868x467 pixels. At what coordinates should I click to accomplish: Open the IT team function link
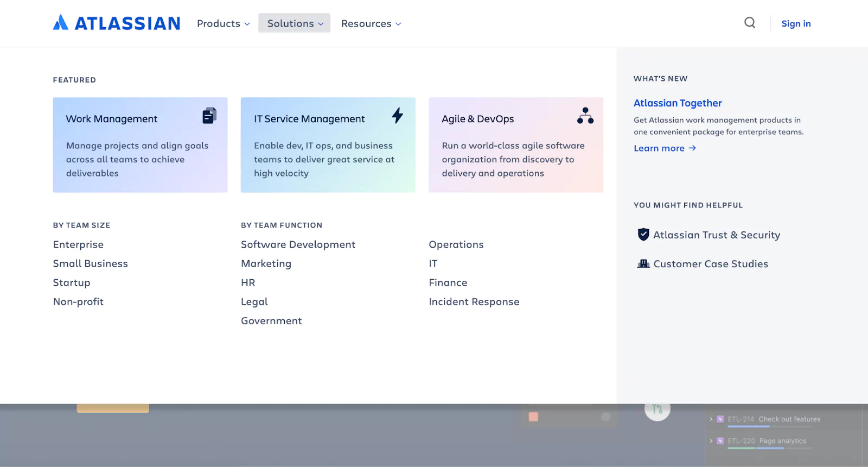[433, 264]
